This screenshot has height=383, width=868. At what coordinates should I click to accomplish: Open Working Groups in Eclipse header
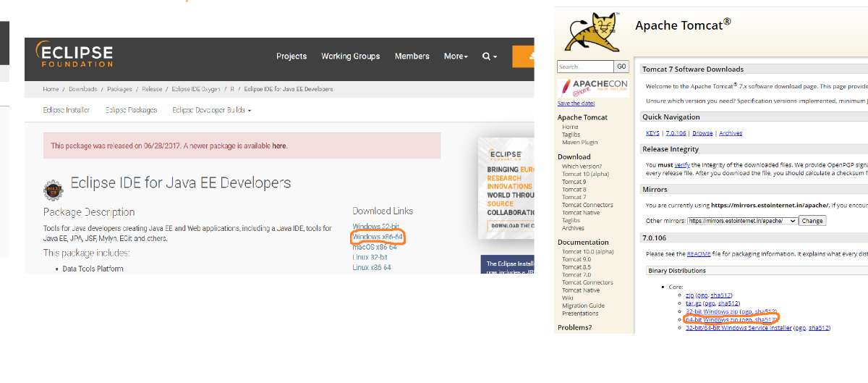[351, 56]
